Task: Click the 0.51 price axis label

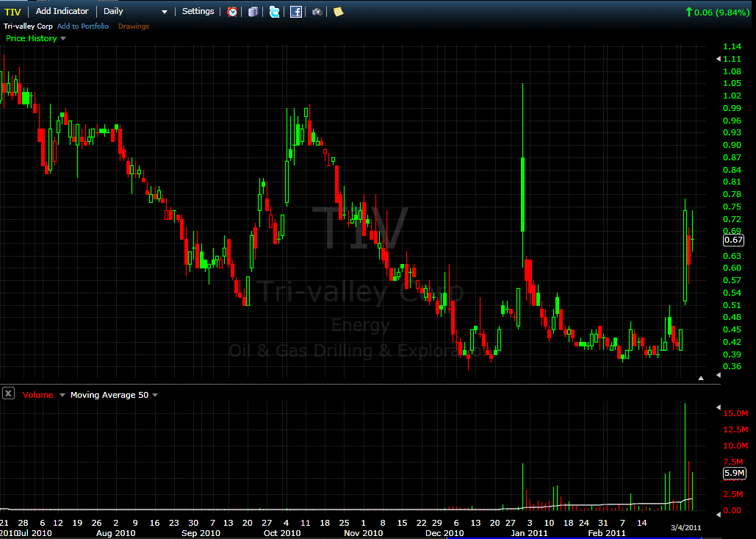Action: pos(732,305)
